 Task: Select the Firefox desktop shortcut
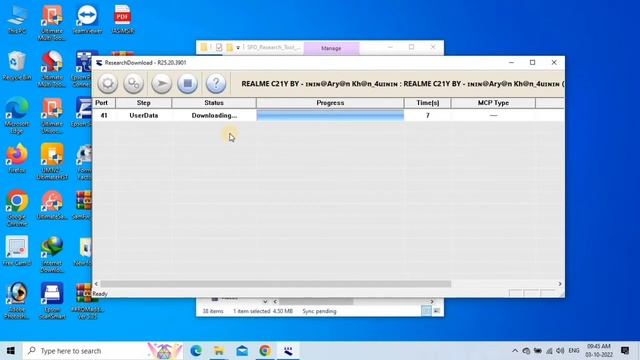17,158
